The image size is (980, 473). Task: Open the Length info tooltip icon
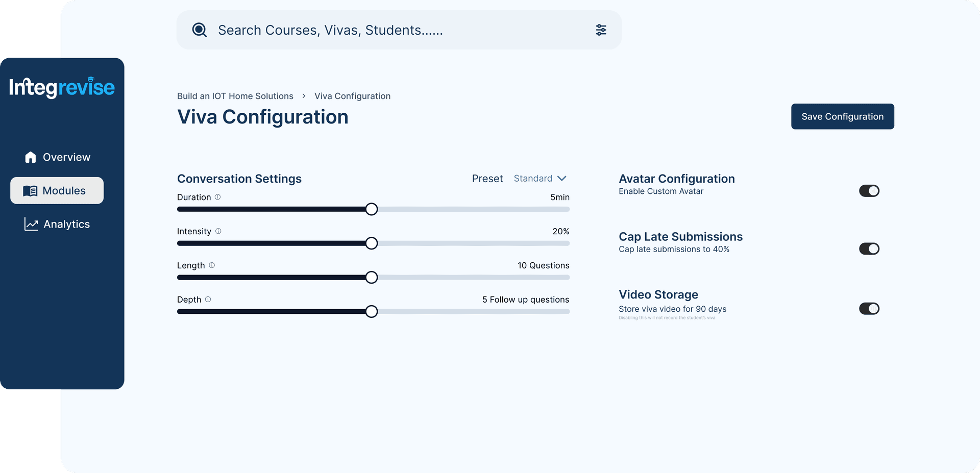tap(212, 265)
